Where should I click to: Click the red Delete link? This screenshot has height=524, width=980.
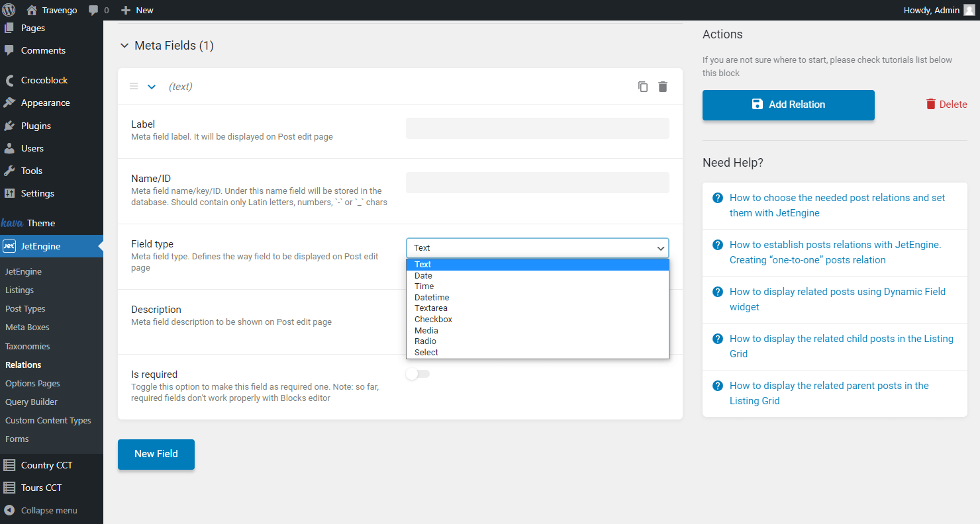pos(946,105)
